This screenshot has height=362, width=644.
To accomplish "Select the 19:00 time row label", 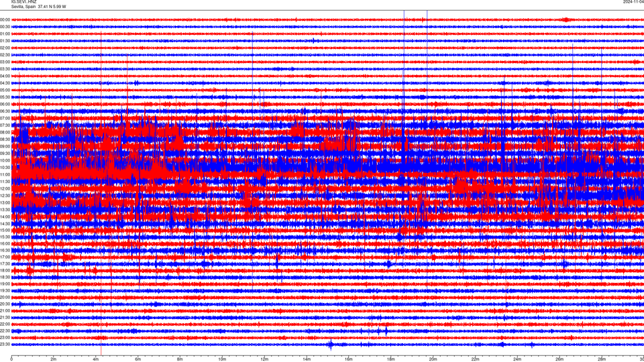I will [5, 284].
